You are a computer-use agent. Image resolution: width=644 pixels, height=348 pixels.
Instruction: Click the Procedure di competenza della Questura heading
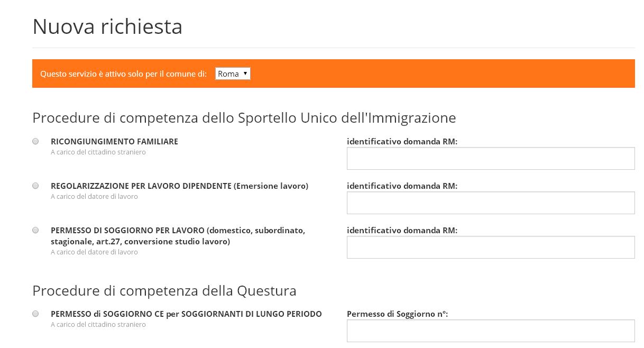tap(164, 291)
